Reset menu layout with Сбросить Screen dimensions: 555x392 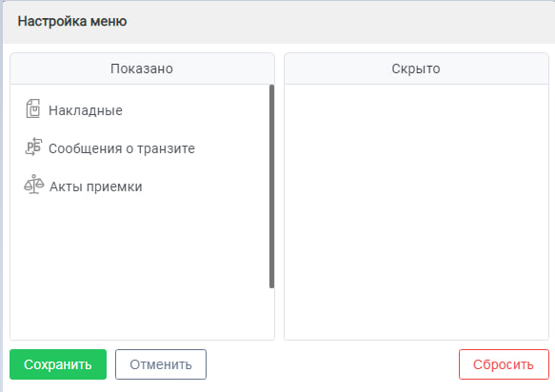tap(504, 364)
